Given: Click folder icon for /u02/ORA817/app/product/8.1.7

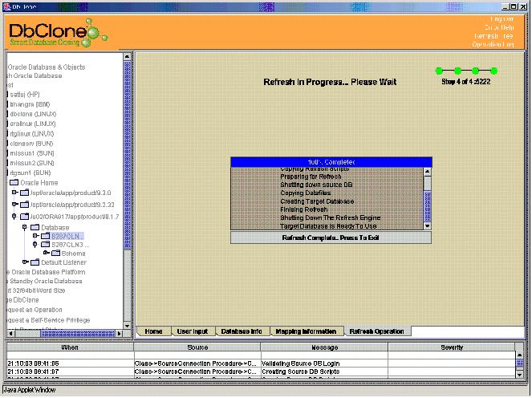Looking at the screenshot, I should [24, 217].
